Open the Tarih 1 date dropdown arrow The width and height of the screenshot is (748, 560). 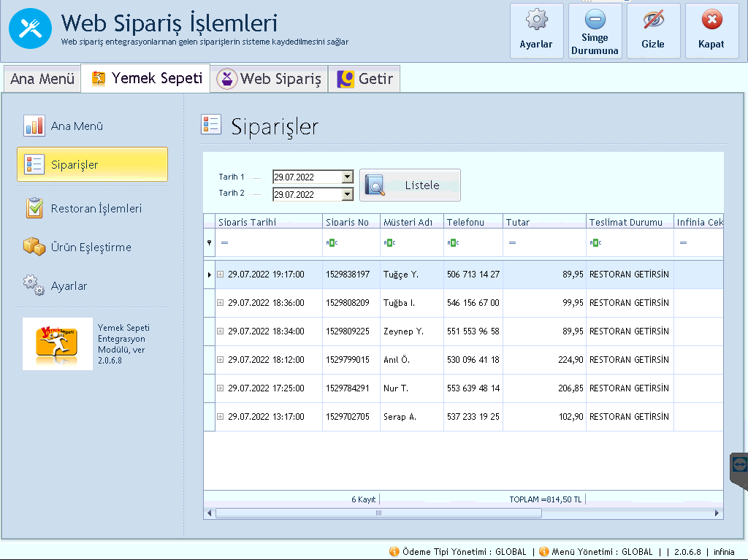(x=347, y=177)
